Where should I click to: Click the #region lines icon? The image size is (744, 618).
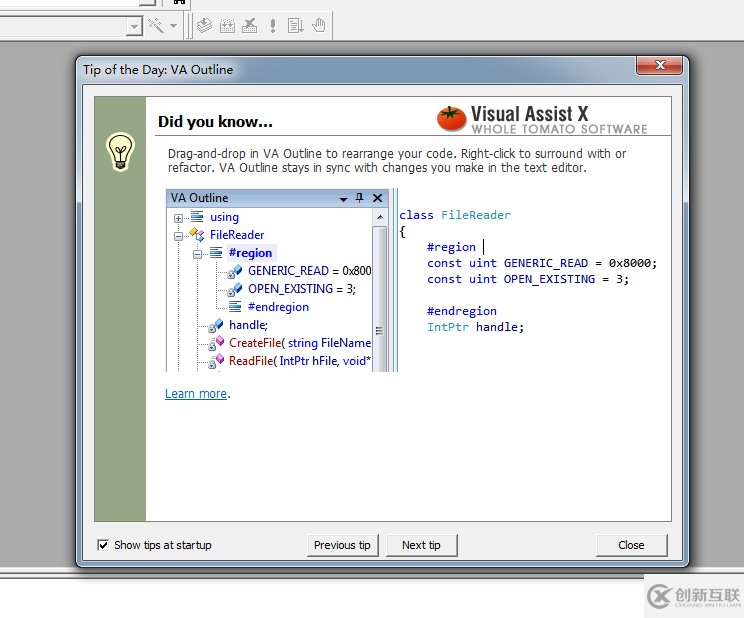tap(216, 253)
